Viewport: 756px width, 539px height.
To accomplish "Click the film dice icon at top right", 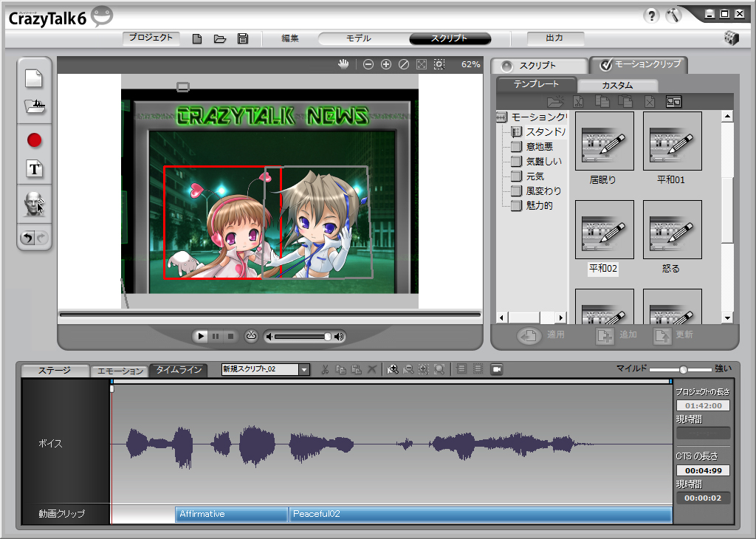I will pyautogui.click(x=732, y=38).
